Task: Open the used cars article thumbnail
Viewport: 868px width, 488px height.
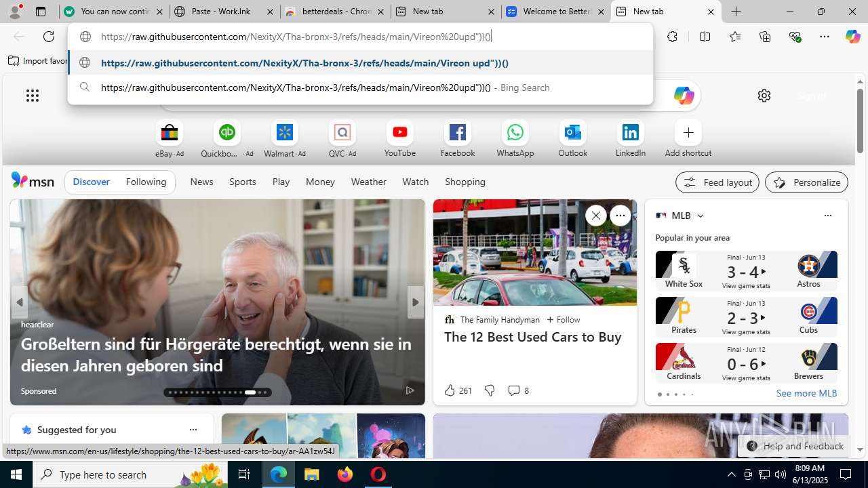Action: click(535, 252)
